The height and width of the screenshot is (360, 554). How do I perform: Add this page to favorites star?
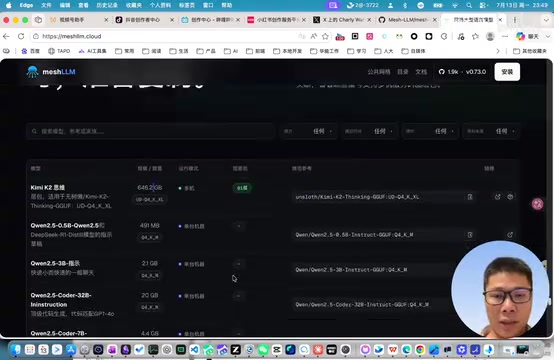(x=325, y=36)
